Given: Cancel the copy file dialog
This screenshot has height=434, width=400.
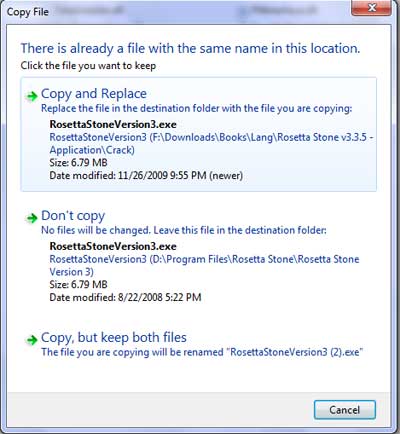Looking at the screenshot, I should [345, 410].
